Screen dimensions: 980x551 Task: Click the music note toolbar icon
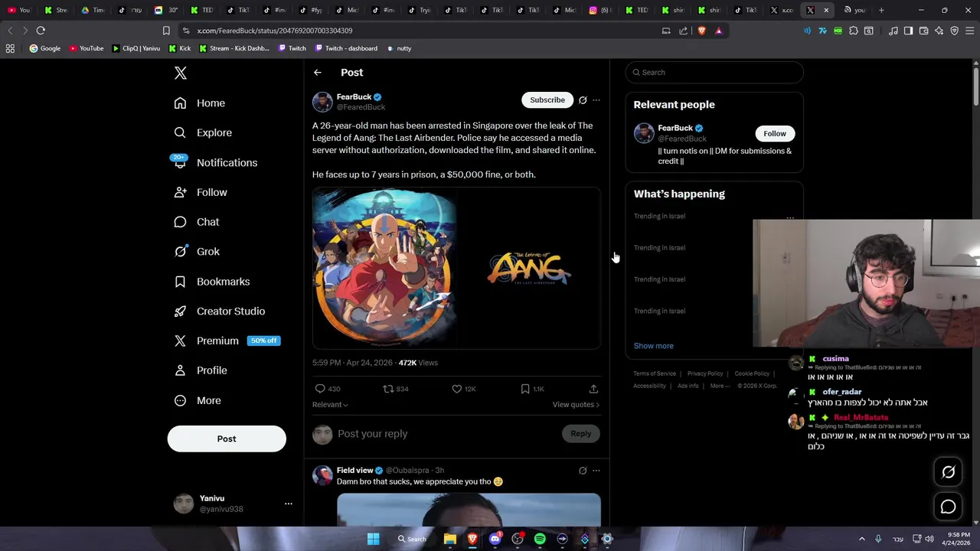(x=893, y=31)
